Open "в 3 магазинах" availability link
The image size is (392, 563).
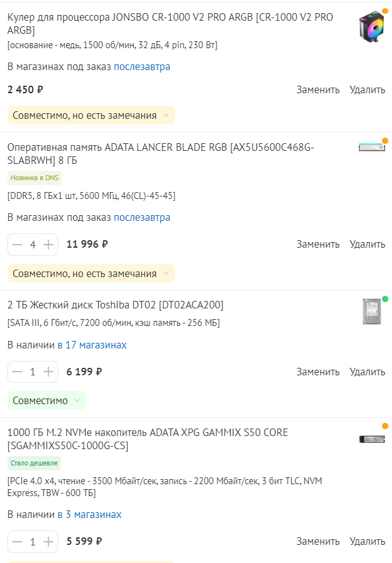click(89, 515)
